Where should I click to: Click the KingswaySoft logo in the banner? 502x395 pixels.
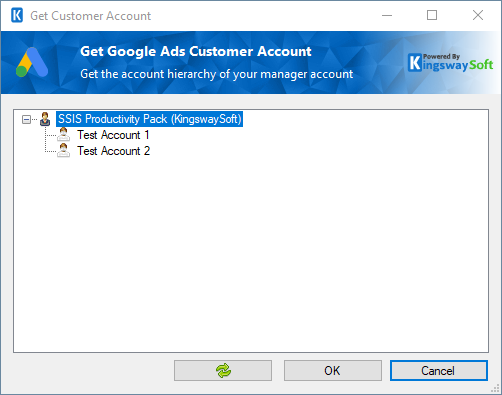click(x=450, y=62)
